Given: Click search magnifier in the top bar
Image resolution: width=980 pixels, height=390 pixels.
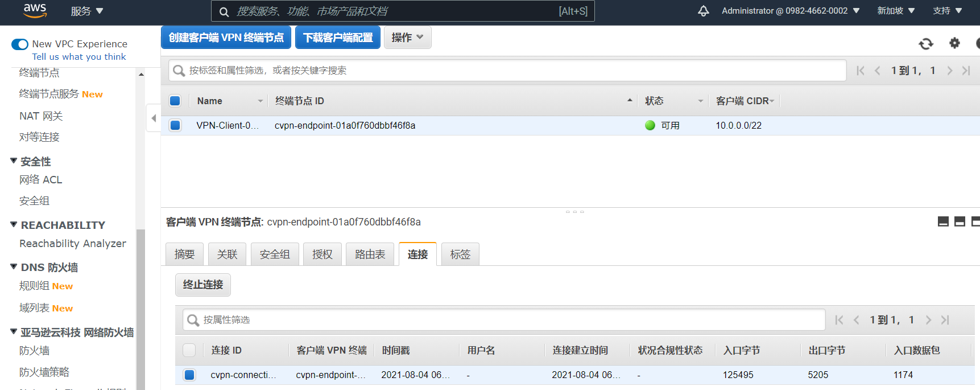Looking at the screenshot, I should point(224,11).
